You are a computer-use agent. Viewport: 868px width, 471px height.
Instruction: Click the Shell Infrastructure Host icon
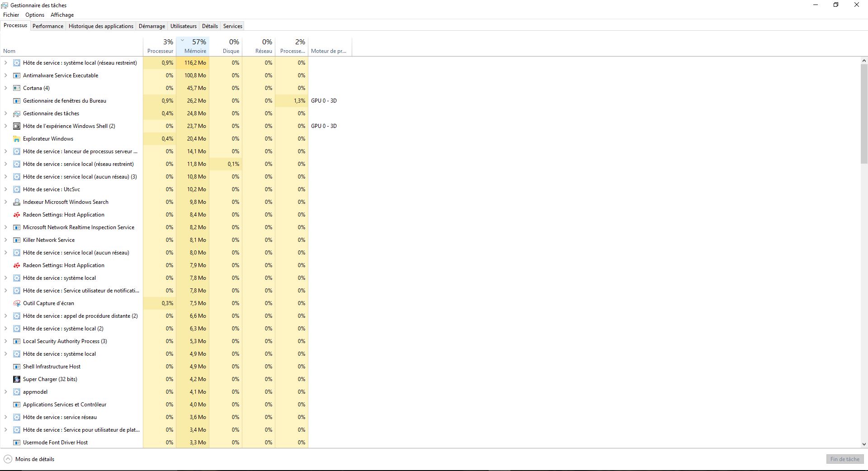point(17,367)
